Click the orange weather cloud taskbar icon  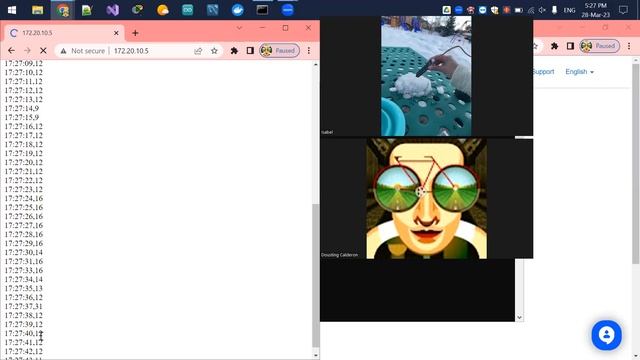coord(162,10)
